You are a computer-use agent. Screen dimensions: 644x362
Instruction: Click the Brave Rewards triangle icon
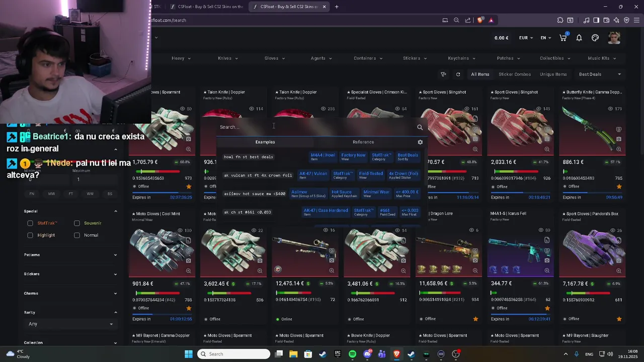coord(491,20)
